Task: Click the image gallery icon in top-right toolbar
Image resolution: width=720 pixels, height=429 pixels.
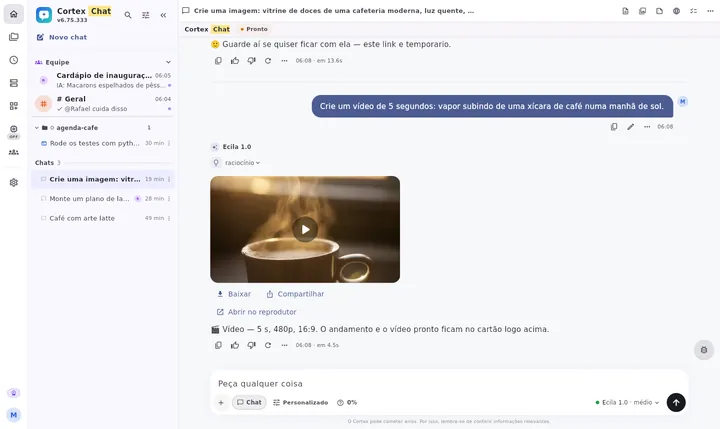Action: click(x=642, y=11)
